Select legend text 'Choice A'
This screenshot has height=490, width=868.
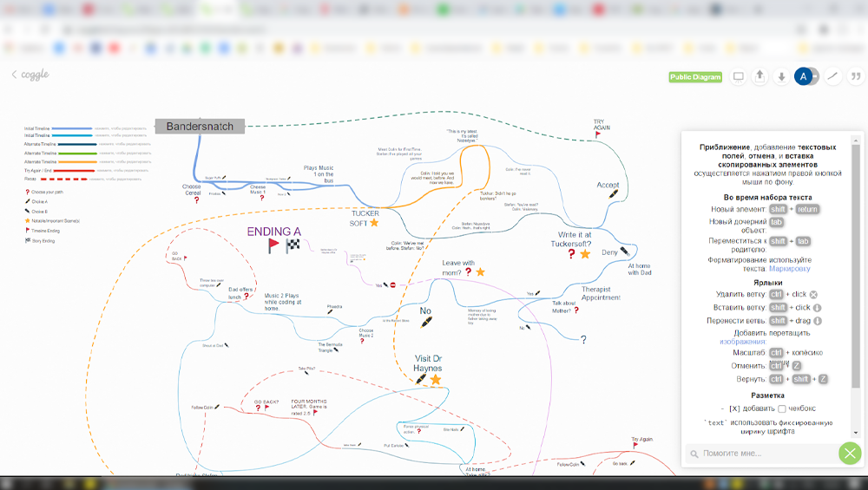[39, 202]
